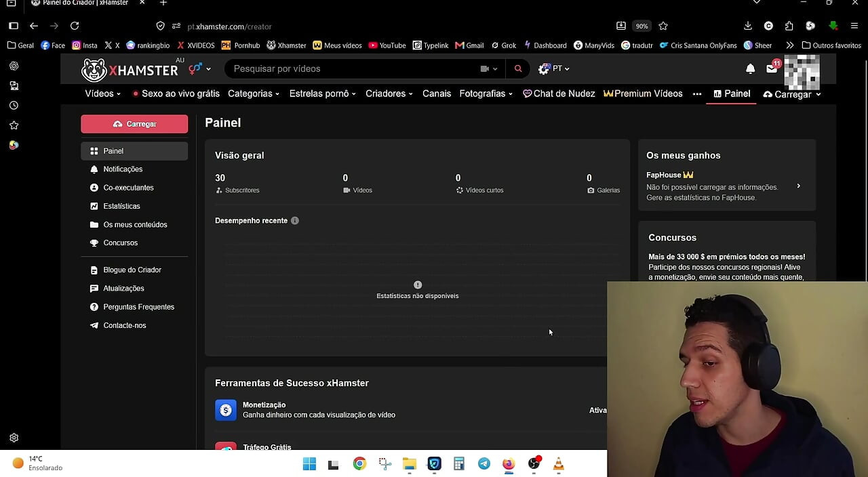Open the Gmail bookmark

tap(469, 45)
